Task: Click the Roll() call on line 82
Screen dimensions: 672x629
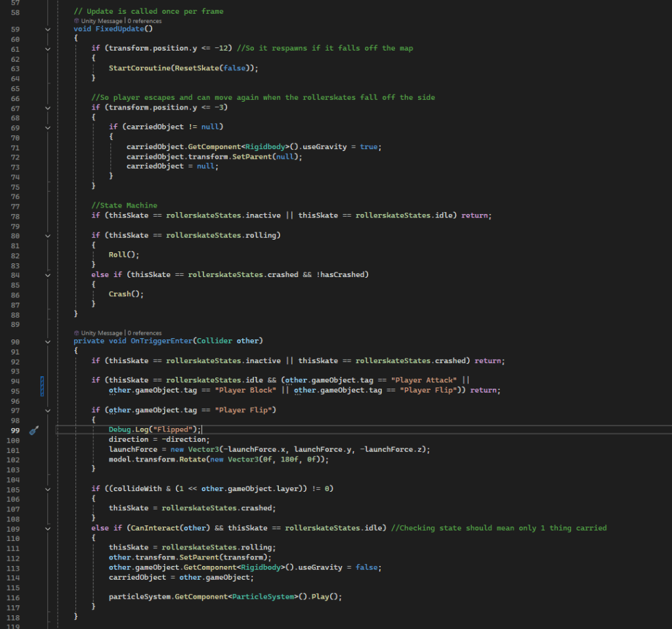Action: point(122,255)
